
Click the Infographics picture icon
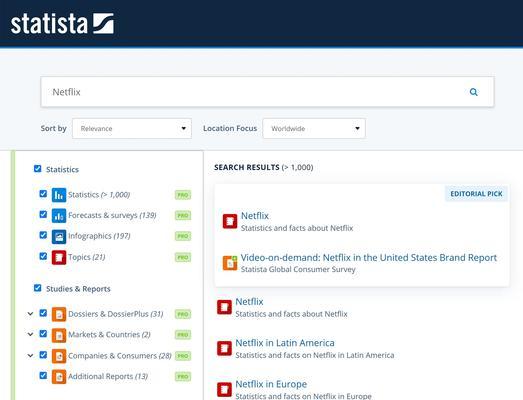pos(59,236)
